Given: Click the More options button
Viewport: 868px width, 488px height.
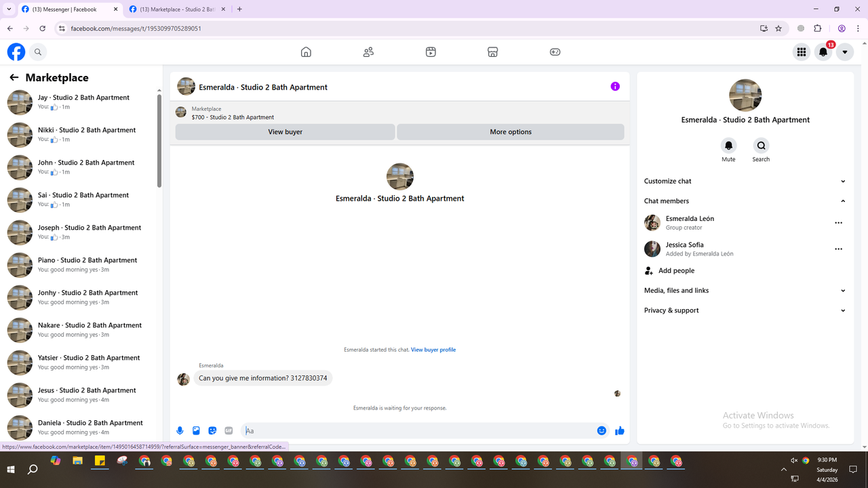Looking at the screenshot, I should pyautogui.click(x=511, y=131).
